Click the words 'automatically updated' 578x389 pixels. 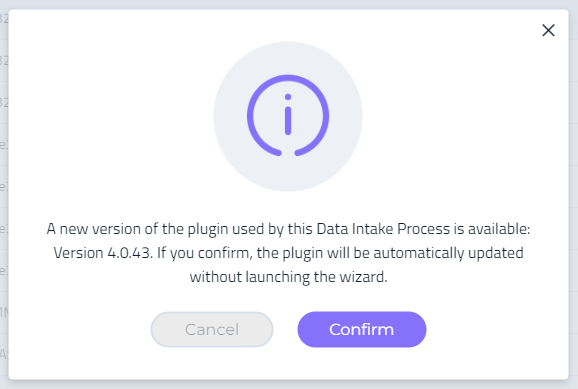449,253
